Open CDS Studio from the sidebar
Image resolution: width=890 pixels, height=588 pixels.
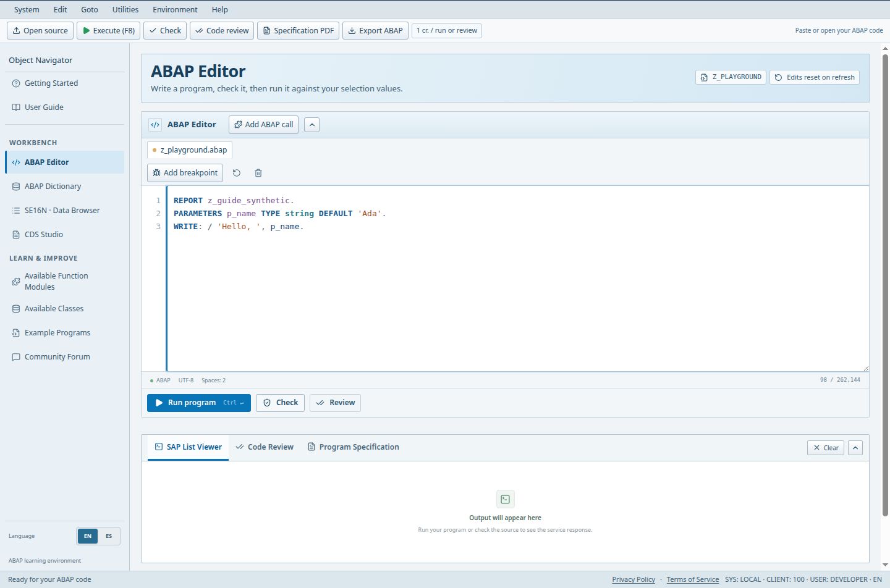pos(64,235)
